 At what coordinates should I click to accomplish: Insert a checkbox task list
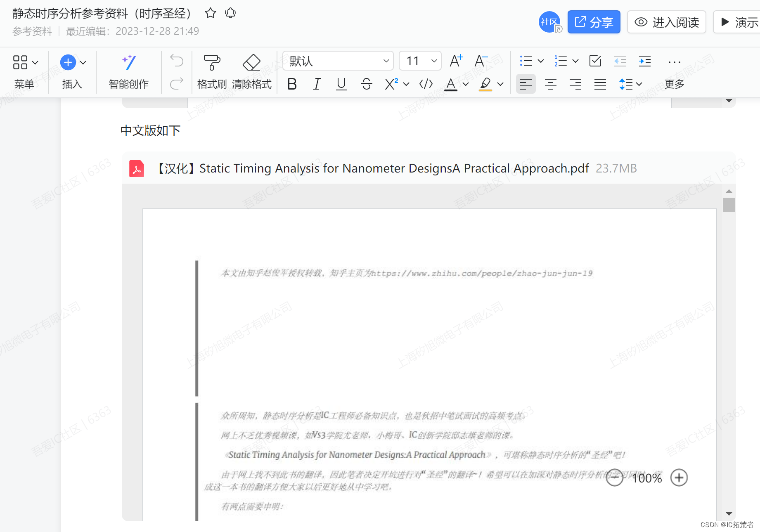pos(595,61)
